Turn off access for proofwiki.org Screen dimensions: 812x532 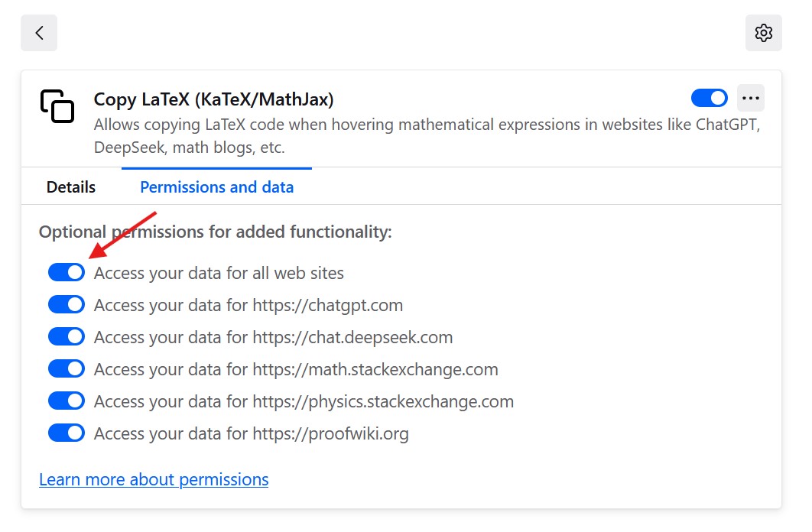tap(66, 433)
